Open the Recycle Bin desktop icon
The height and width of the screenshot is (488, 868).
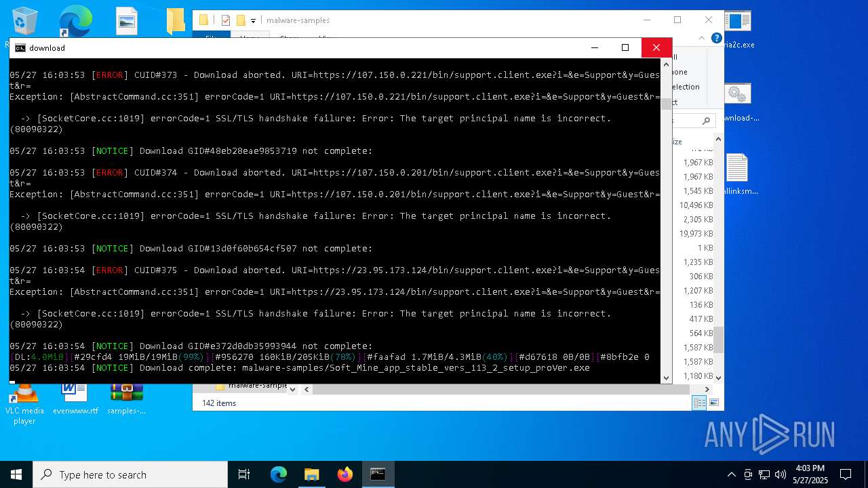25,22
